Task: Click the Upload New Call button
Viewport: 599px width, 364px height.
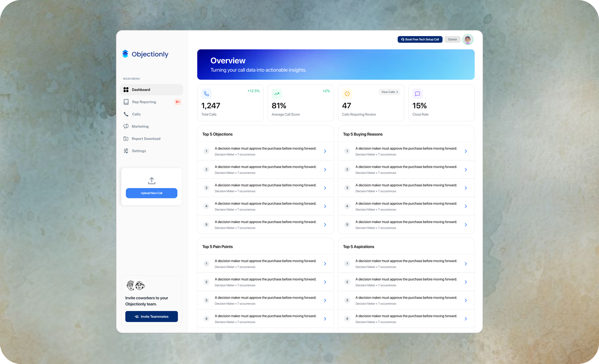Action: click(x=152, y=193)
